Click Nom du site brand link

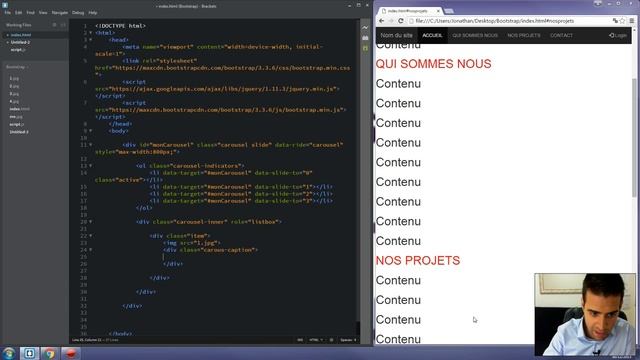(396, 36)
